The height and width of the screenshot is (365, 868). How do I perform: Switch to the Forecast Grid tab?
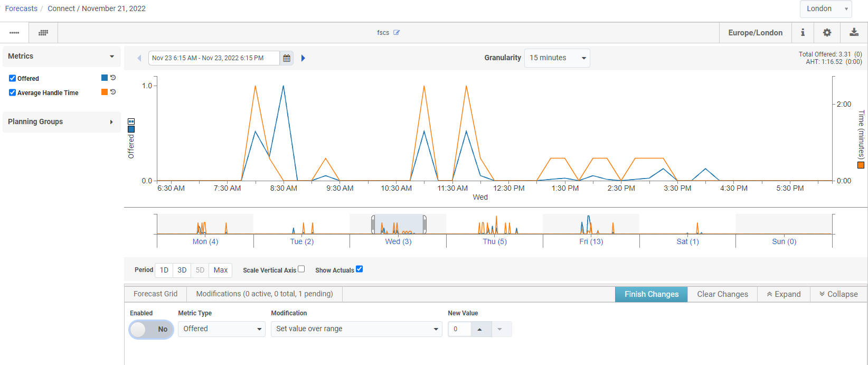(155, 294)
